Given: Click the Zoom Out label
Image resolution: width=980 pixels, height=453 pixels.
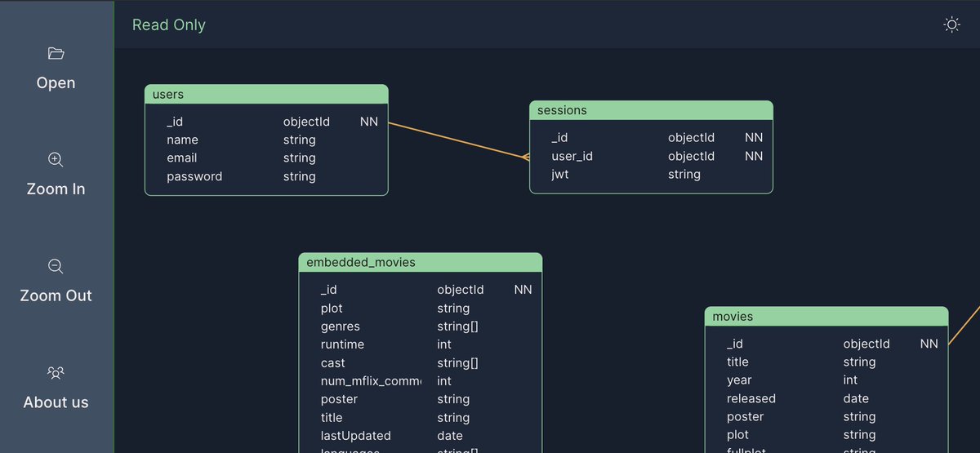Looking at the screenshot, I should pyautogui.click(x=56, y=295).
